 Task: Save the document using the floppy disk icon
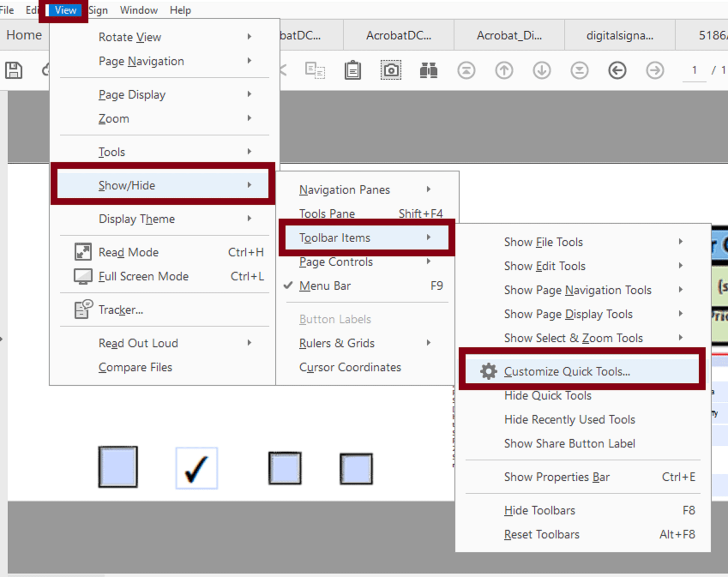(14, 70)
